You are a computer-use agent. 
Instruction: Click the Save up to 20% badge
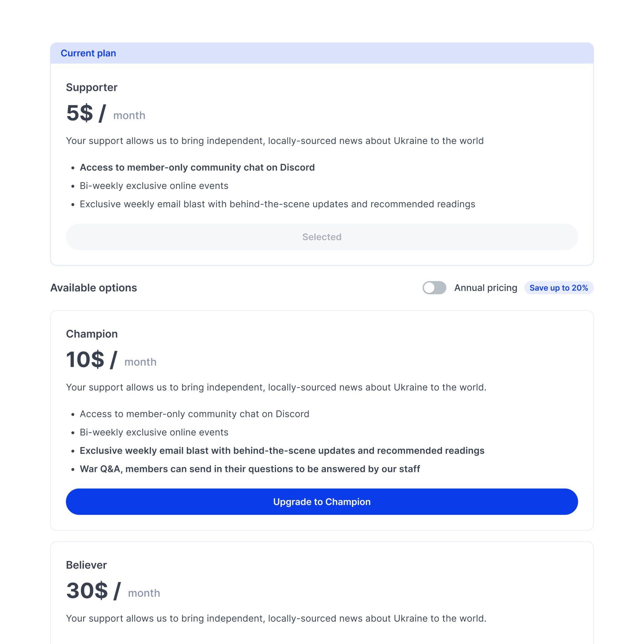click(x=558, y=288)
